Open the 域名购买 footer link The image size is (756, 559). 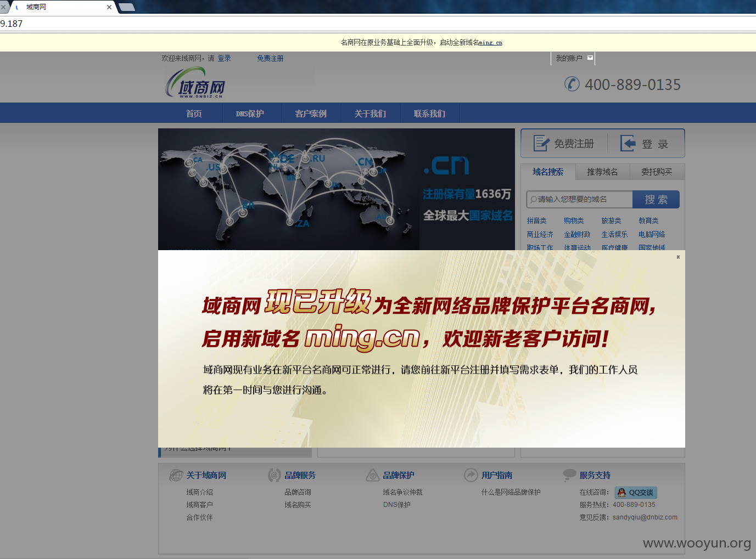click(298, 505)
